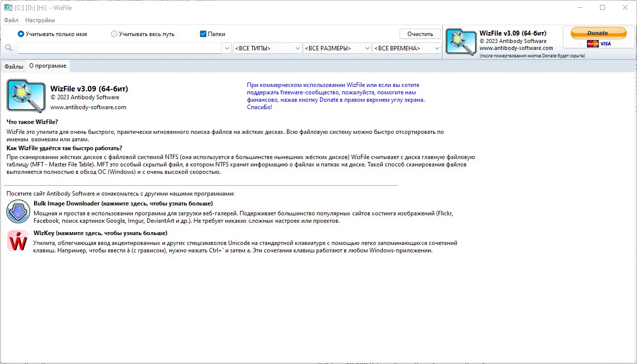
Task: Click the 'Очистить' button
Action: click(x=420, y=34)
